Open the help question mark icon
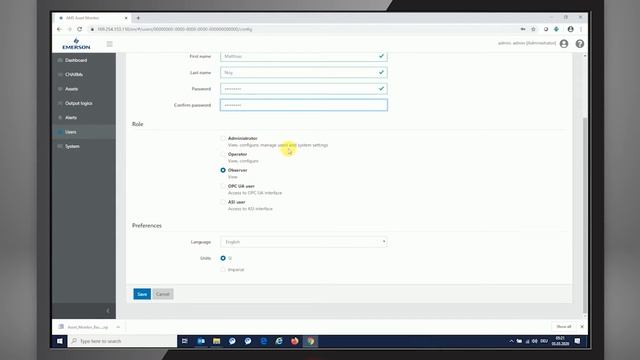 tap(580, 44)
